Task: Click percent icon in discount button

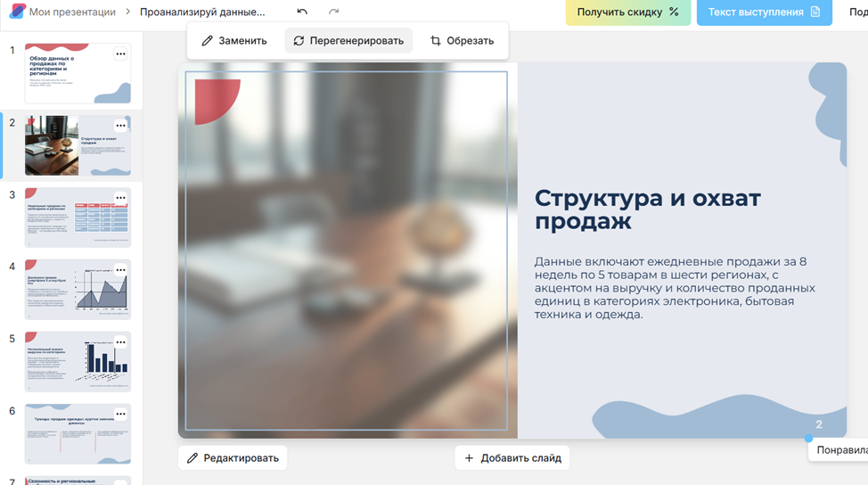Action: (674, 12)
